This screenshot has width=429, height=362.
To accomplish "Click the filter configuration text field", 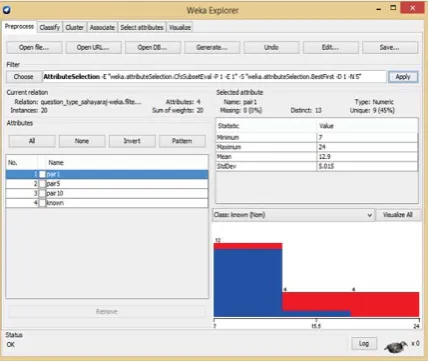I will pos(214,77).
